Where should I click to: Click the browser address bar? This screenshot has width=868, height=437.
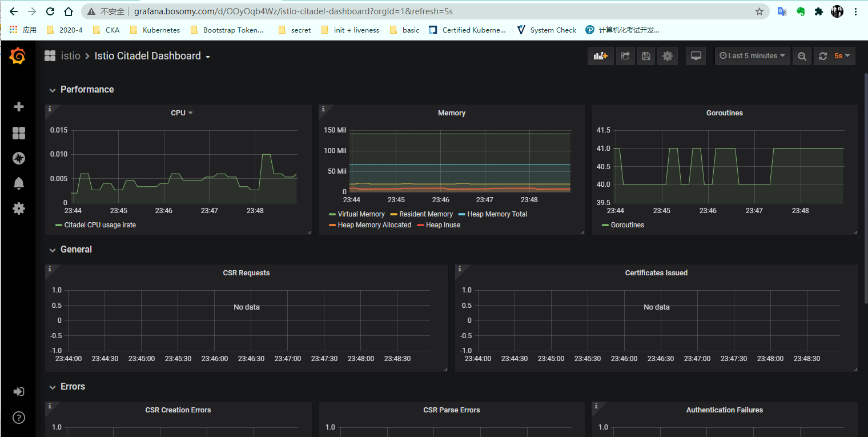pyautogui.click(x=425, y=11)
